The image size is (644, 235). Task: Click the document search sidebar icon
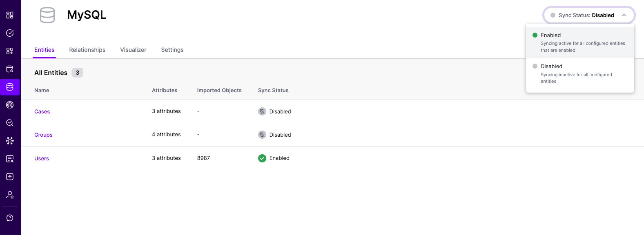tap(10, 159)
